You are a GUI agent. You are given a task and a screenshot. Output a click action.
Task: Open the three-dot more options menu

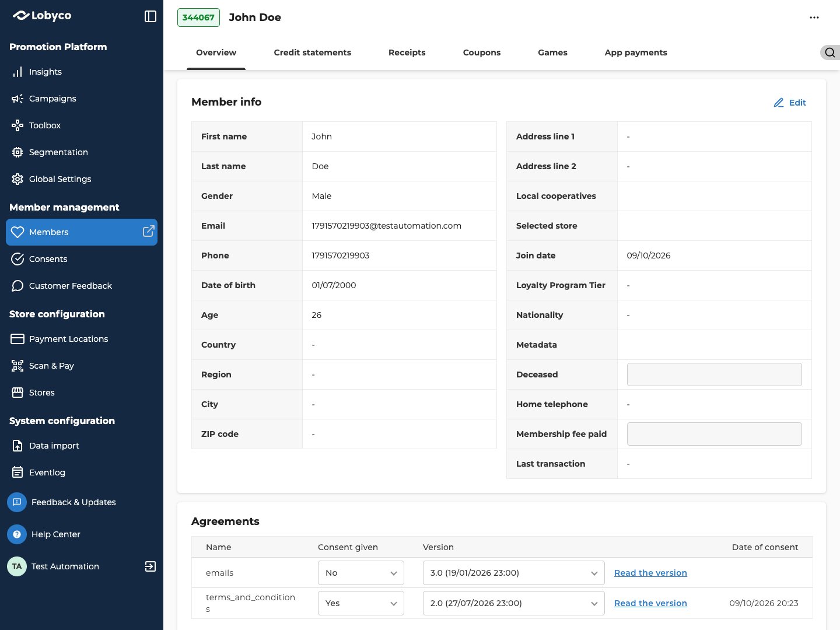pyautogui.click(x=814, y=17)
